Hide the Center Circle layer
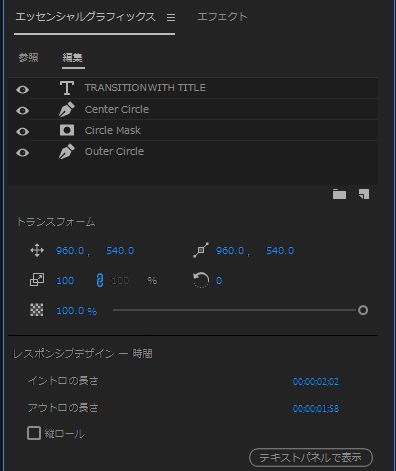 [x=23, y=110]
